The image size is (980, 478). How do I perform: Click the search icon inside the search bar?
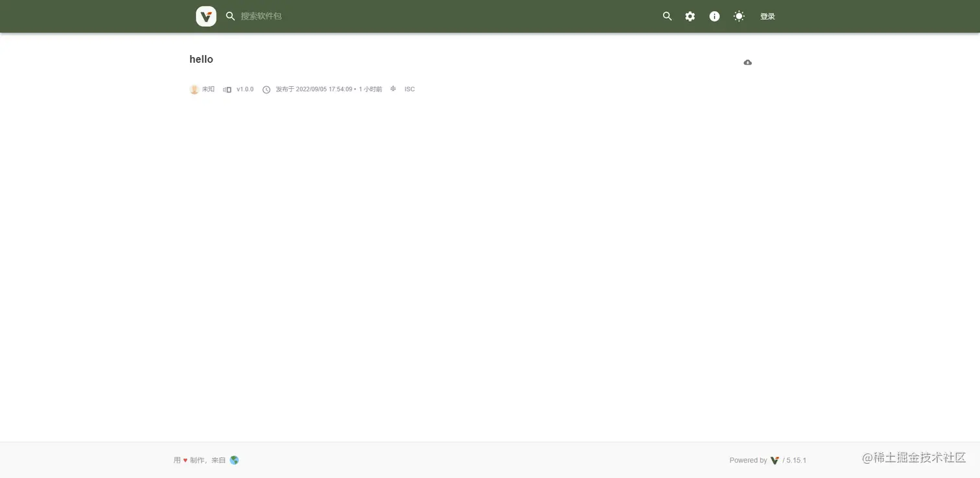pyautogui.click(x=230, y=16)
